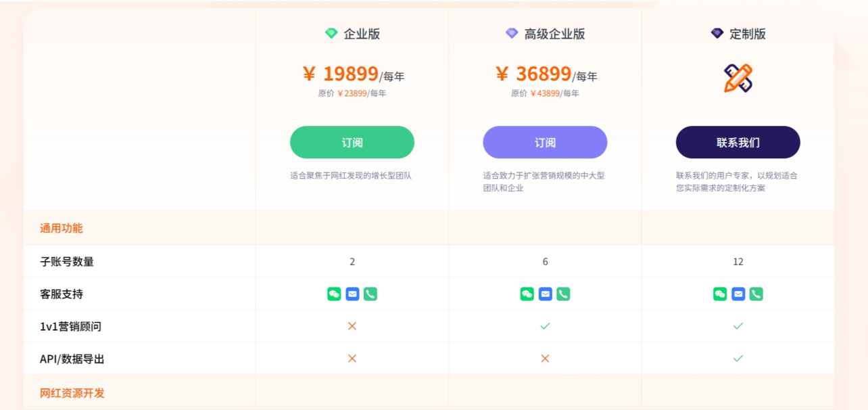
Task: Click the WeChat support icon under 企业版
Action: pos(334,294)
